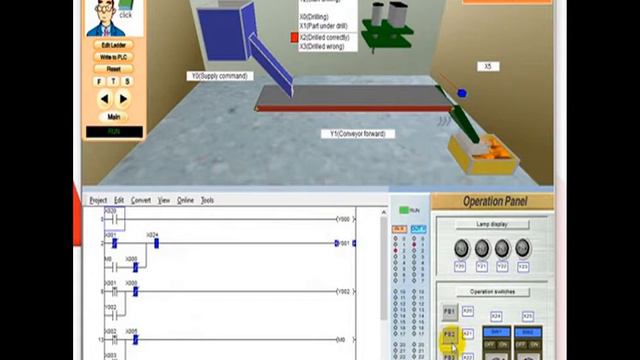Click the red indicator beside X2
The image size is (640, 360).
click(294, 38)
